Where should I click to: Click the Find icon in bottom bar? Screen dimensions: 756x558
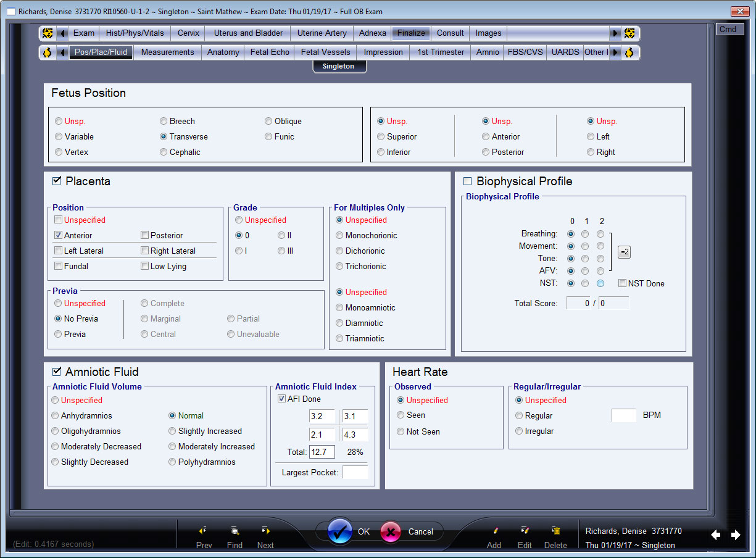point(235,530)
